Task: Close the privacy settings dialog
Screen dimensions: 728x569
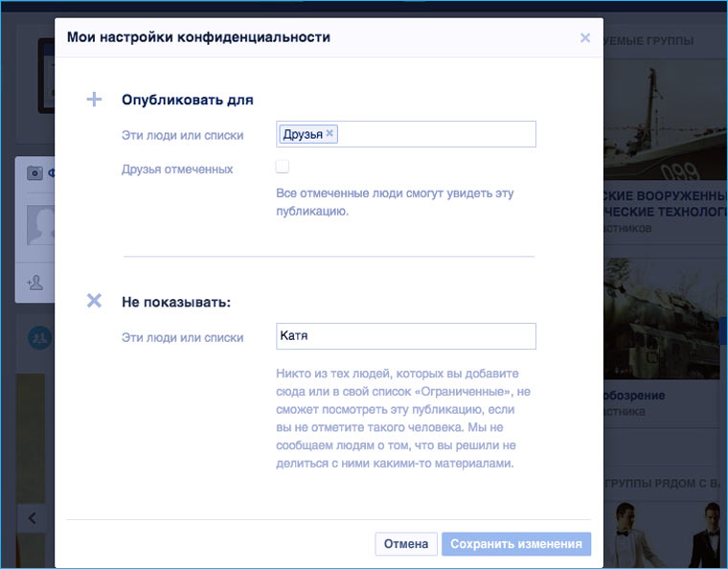Action: click(585, 38)
